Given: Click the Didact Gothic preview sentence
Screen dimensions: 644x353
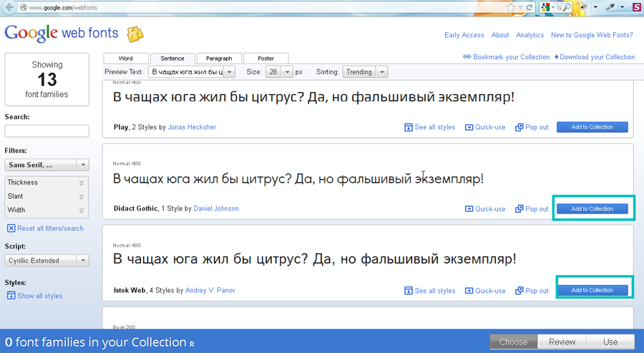Looking at the screenshot, I should point(298,179).
